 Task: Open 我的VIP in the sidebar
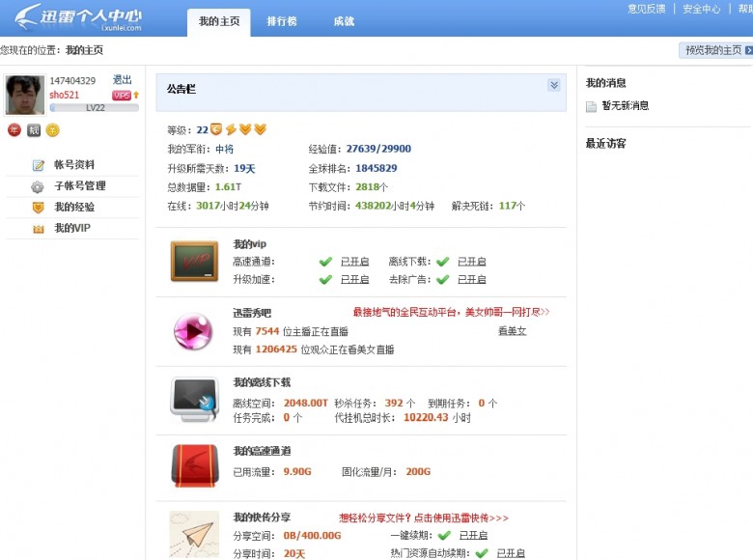click(72, 228)
